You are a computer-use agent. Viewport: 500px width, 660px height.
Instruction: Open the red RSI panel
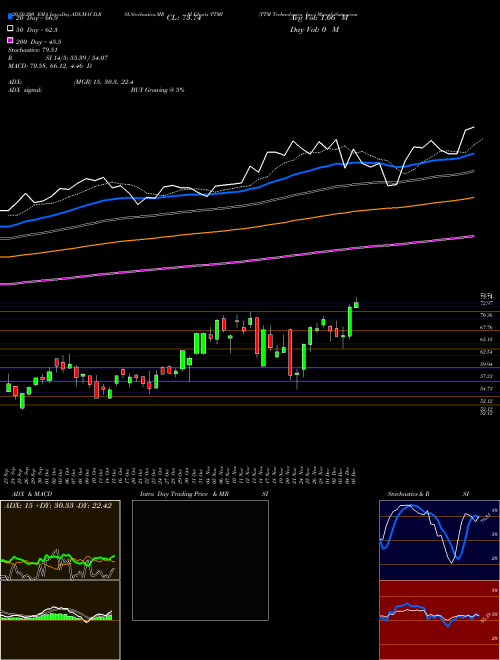click(x=439, y=620)
